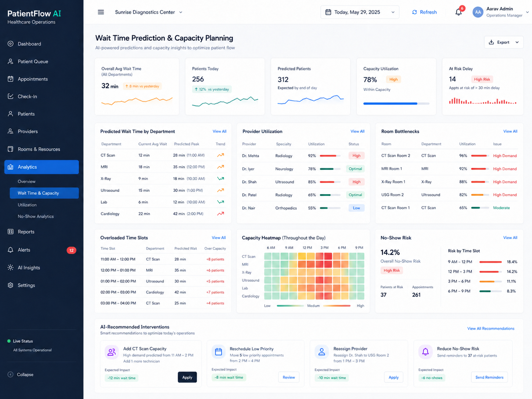Click the "+8 patients" over capacity value
This screenshot has width=532, height=399.
point(215,259)
